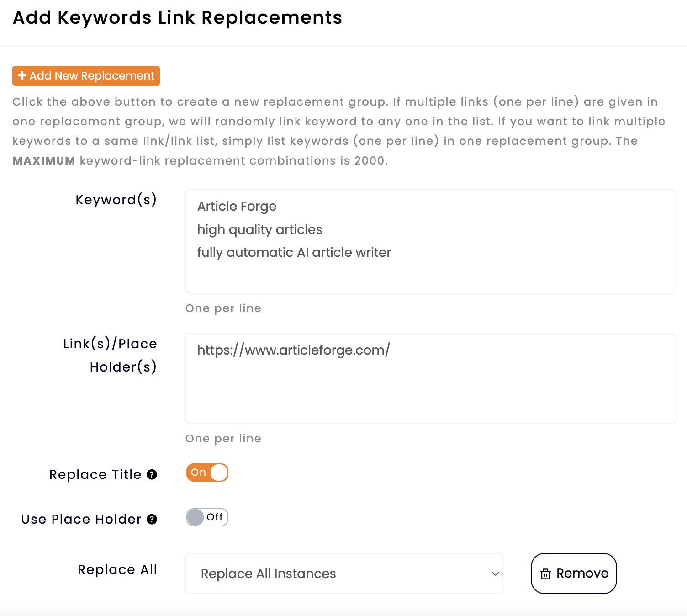The height and width of the screenshot is (616, 687).
Task: Click the Keyword(s) field label
Action: [x=116, y=200]
